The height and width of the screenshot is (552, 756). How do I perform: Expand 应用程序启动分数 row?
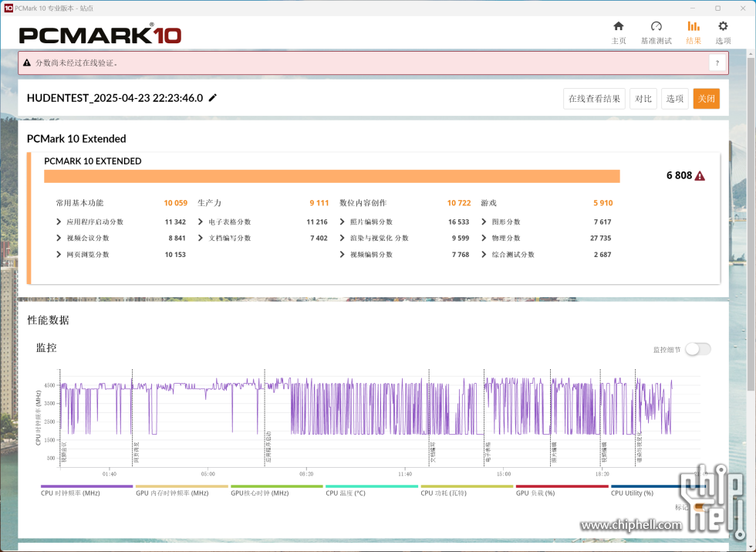(x=59, y=222)
